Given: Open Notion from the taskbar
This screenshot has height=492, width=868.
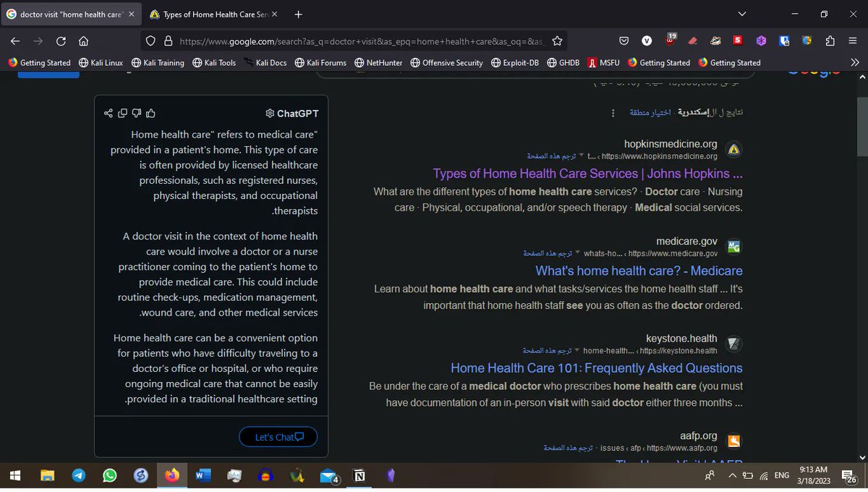Looking at the screenshot, I should pos(359,475).
